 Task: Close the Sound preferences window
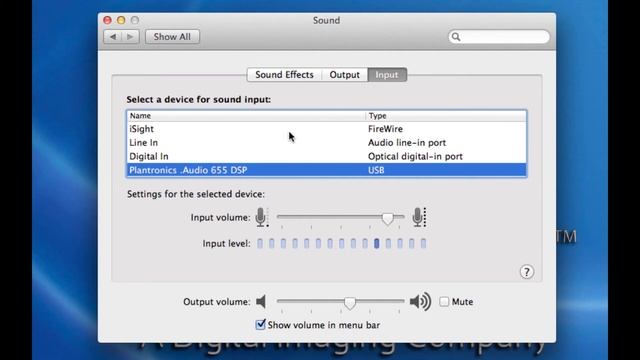(x=107, y=20)
